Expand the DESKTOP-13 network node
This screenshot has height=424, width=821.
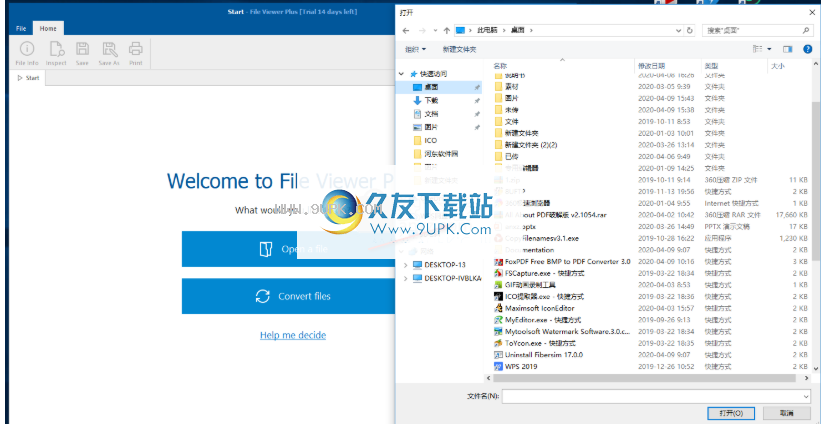point(405,265)
